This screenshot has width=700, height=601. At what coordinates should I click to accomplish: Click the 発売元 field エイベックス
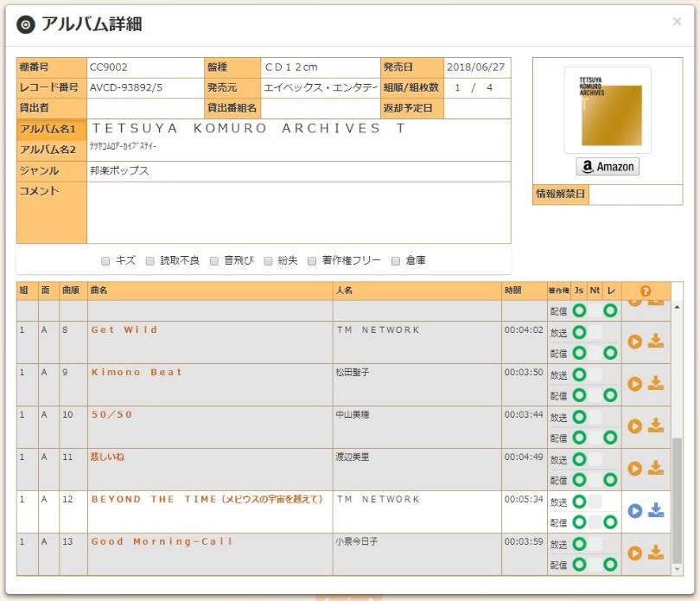[320, 87]
